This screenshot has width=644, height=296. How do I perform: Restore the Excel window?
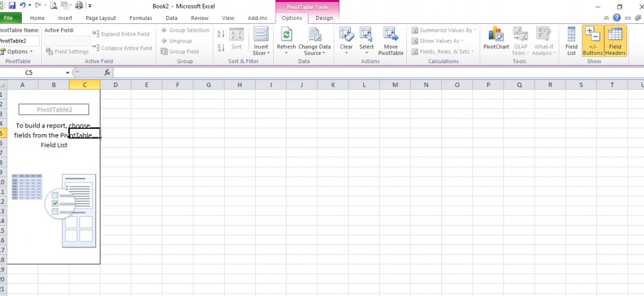620,6
